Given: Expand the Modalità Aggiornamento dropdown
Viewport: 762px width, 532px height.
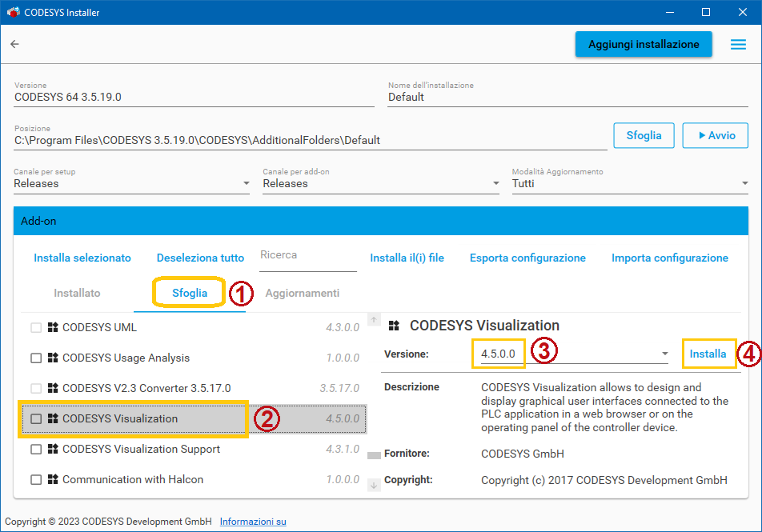Looking at the screenshot, I should click(630, 184).
